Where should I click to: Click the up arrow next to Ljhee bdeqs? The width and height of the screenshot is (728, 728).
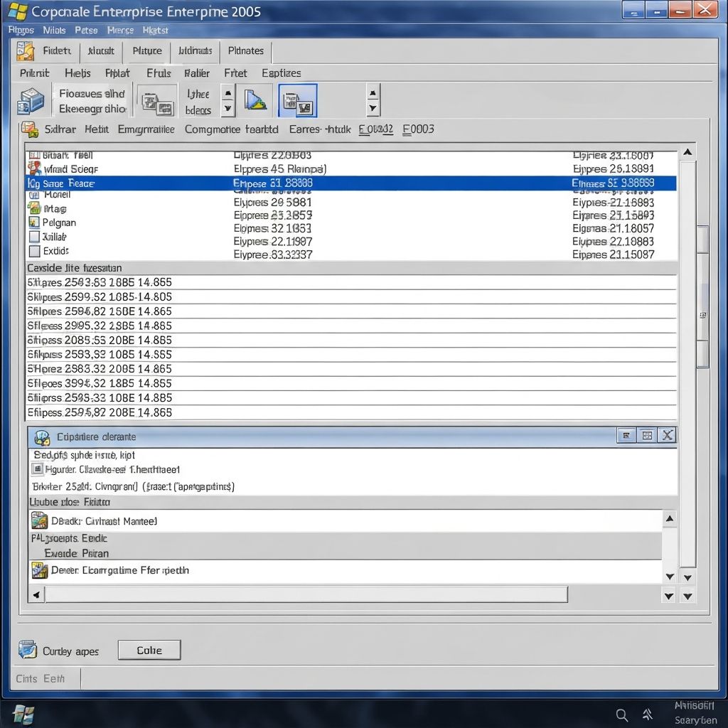228,92
